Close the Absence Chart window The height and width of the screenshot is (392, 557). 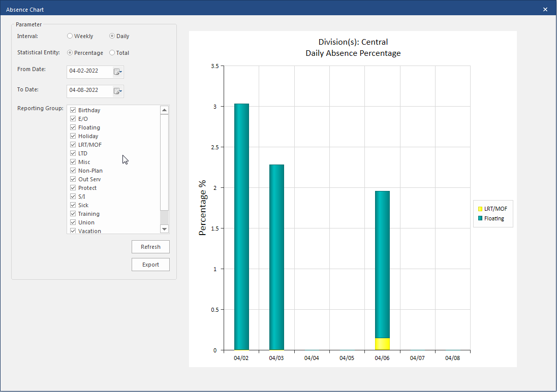(545, 9)
